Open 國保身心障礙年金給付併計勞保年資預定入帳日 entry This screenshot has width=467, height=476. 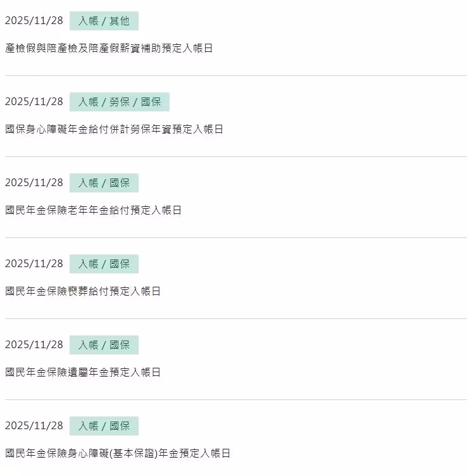(114, 129)
